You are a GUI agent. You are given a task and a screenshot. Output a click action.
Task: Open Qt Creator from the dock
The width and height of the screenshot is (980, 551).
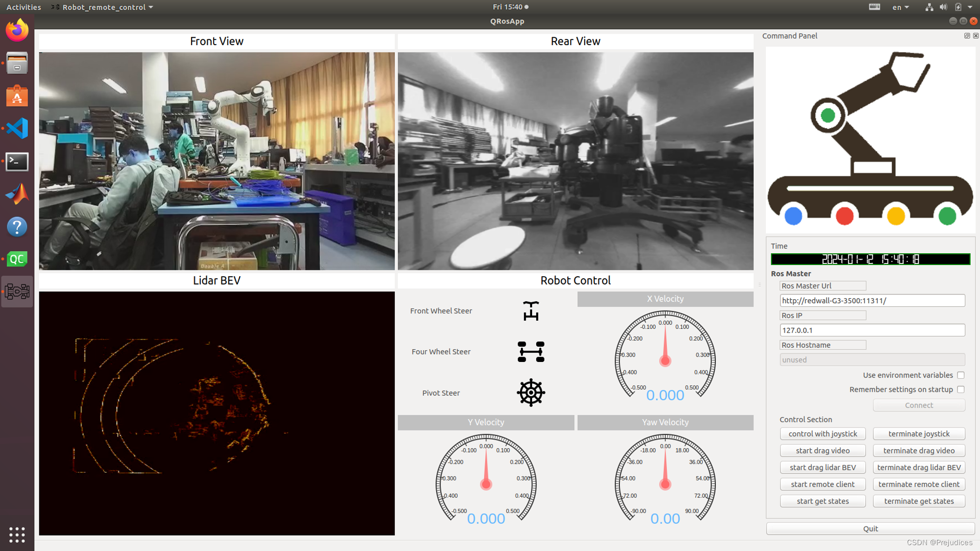pyautogui.click(x=17, y=259)
